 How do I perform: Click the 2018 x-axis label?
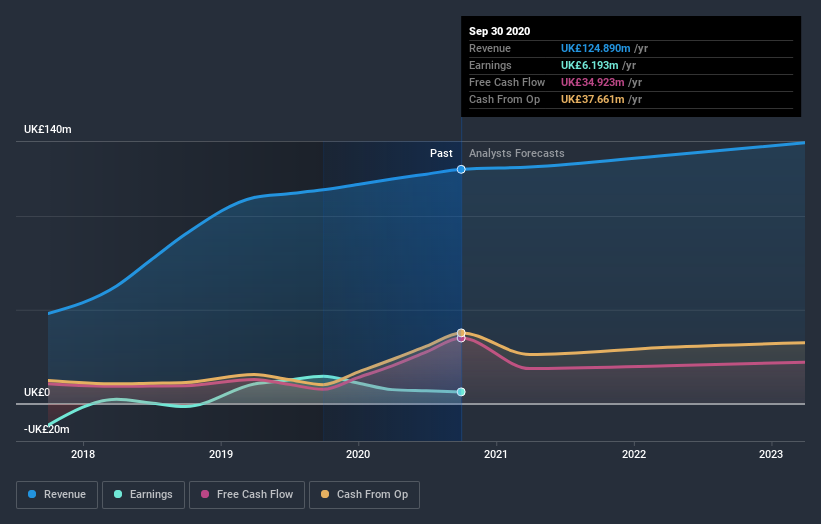pyautogui.click(x=83, y=454)
